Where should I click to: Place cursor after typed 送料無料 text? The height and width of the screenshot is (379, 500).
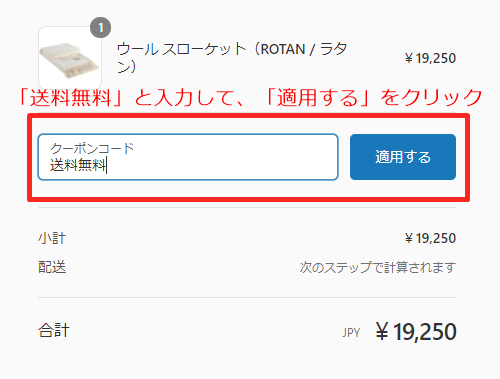106,165
